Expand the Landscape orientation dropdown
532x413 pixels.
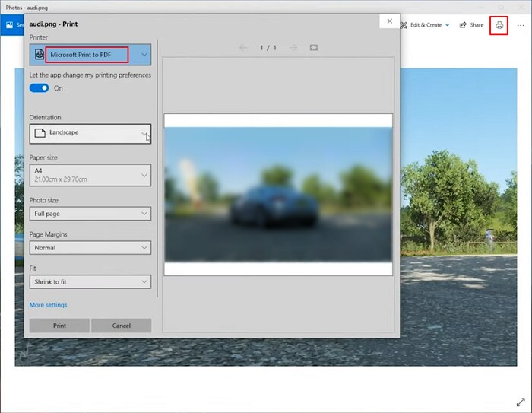pos(90,133)
